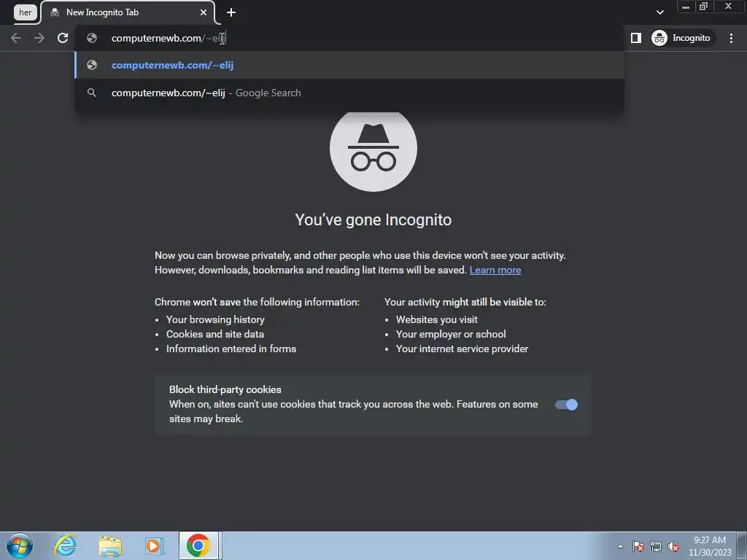The height and width of the screenshot is (560, 747).
Task: Click the network tray icon
Action: tap(656, 546)
